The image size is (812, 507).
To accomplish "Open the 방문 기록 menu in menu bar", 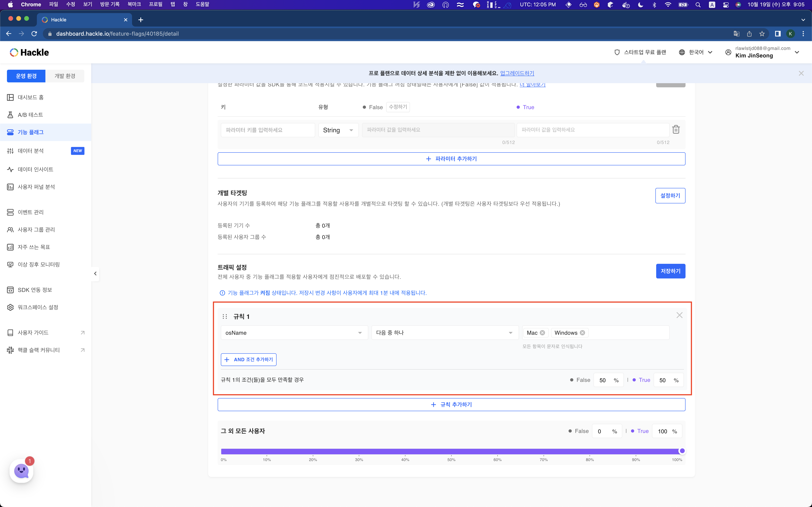I will (x=110, y=4).
